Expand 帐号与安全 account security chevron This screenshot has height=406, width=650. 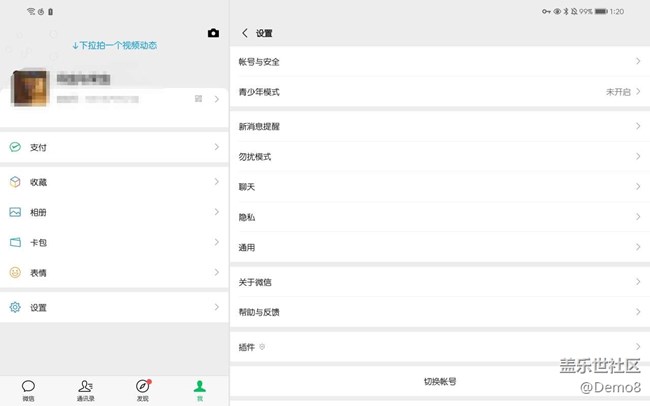(x=638, y=62)
